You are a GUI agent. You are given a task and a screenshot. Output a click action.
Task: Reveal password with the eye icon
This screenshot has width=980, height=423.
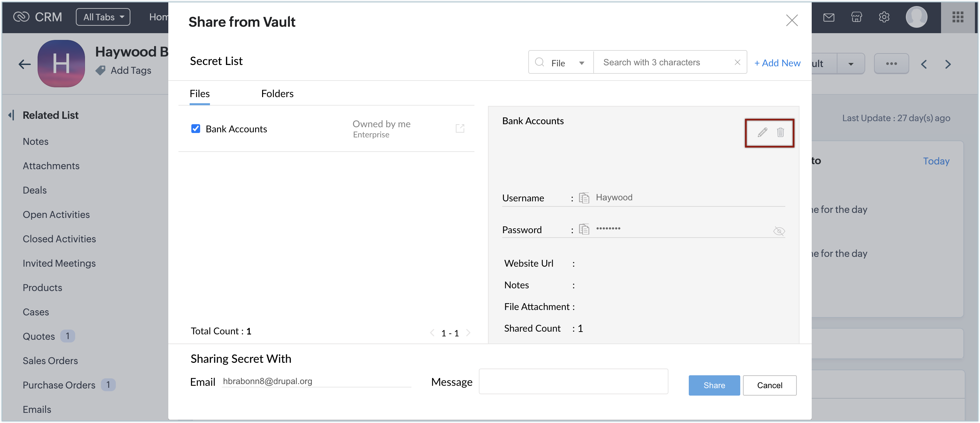pyautogui.click(x=779, y=231)
